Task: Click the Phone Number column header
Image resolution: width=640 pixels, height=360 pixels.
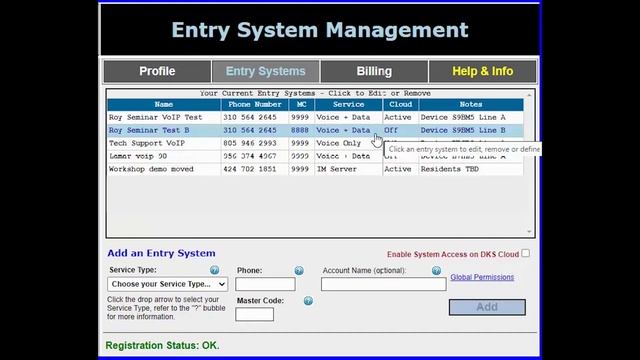Action: point(255,104)
